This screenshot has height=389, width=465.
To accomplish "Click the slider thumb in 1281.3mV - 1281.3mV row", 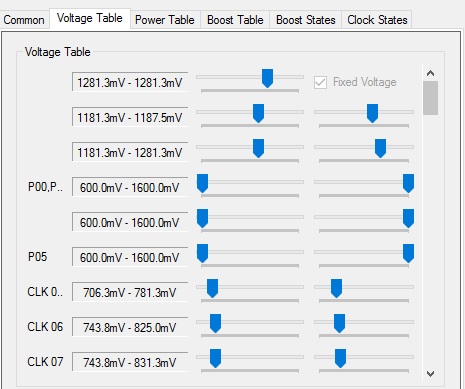I will (267, 79).
